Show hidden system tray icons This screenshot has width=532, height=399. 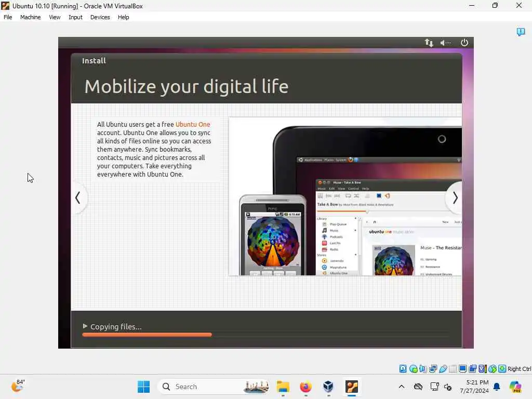[x=402, y=387]
